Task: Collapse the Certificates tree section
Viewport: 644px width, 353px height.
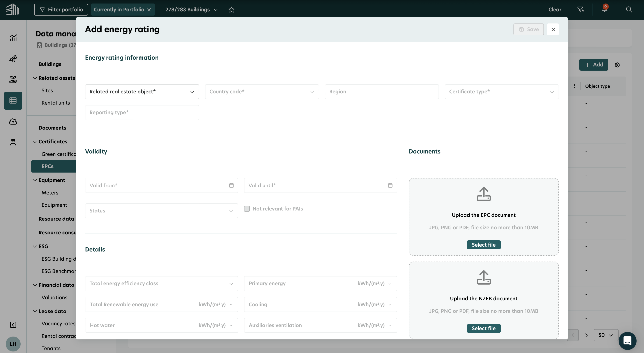Action: [35, 142]
